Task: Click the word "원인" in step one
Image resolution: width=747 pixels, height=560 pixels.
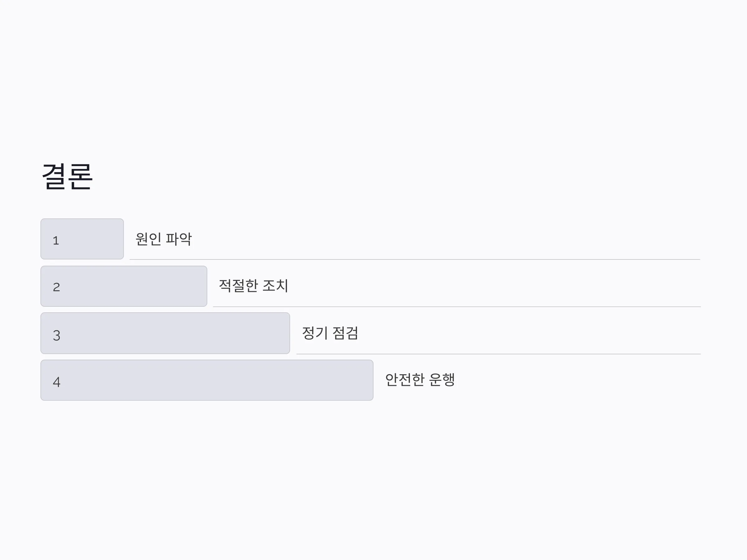Action: point(148,239)
